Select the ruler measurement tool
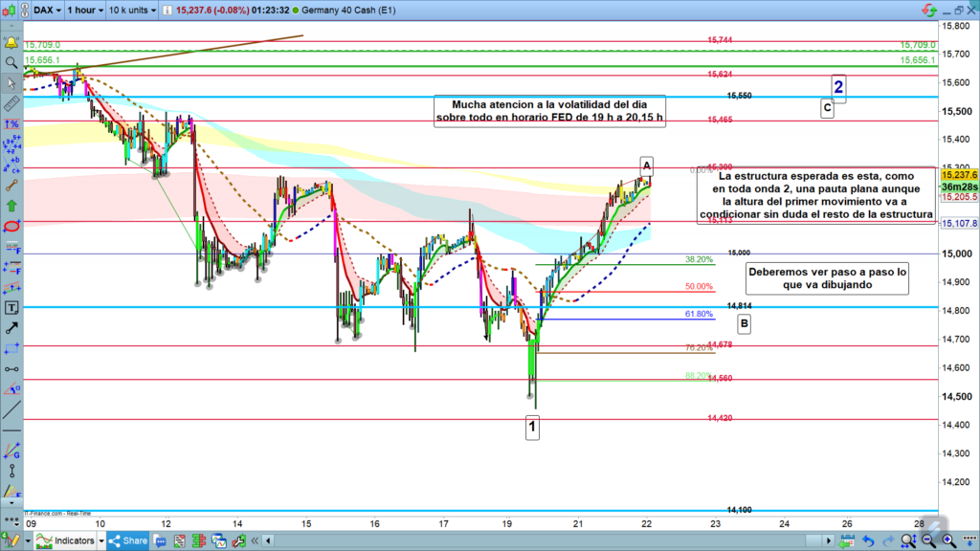The height and width of the screenshot is (551, 980). (x=11, y=103)
